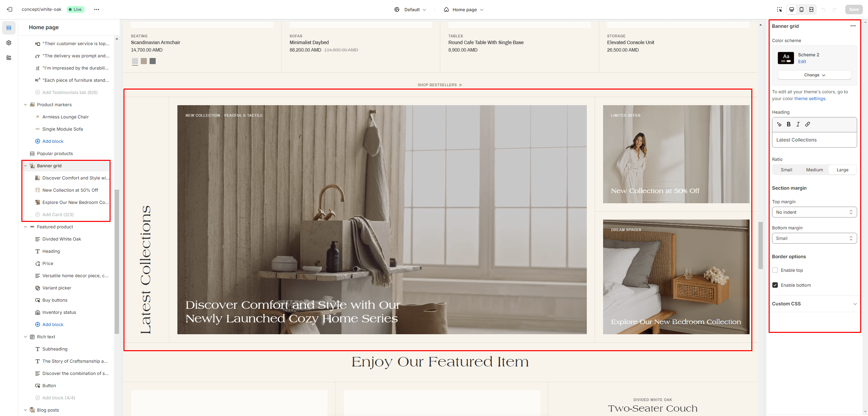The height and width of the screenshot is (416, 868).
Task: Apply bold formatting in Heading editor
Action: tap(789, 124)
